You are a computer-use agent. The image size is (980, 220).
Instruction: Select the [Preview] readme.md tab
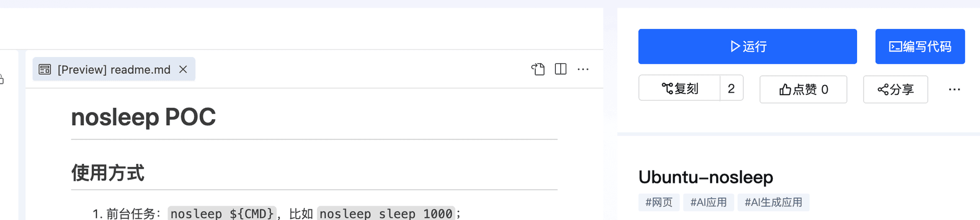coord(114,69)
